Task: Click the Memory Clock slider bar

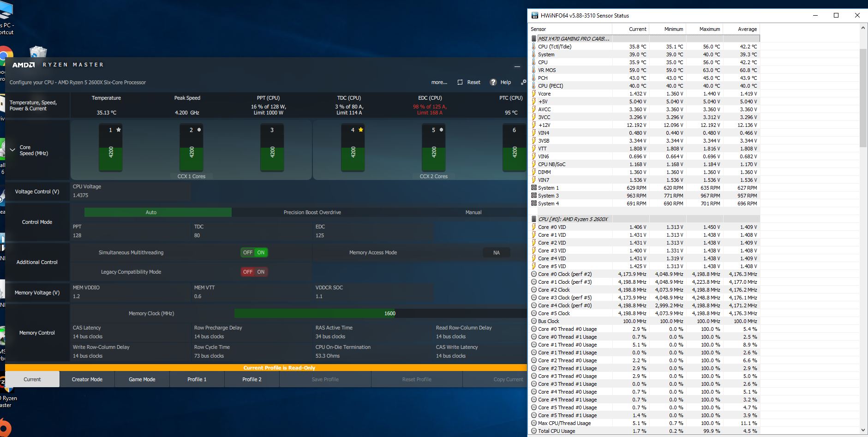Action: point(315,313)
